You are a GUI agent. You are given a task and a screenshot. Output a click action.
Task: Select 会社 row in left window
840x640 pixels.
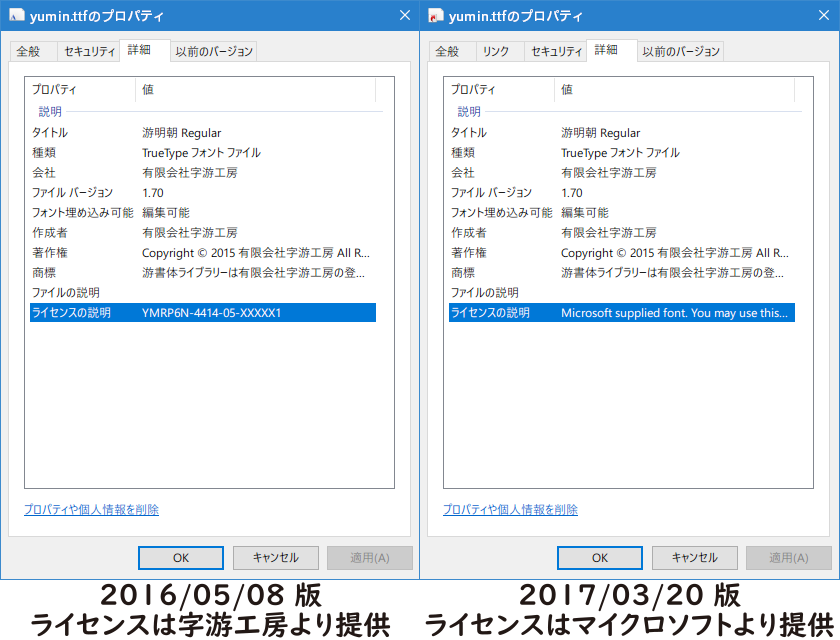click(x=203, y=172)
